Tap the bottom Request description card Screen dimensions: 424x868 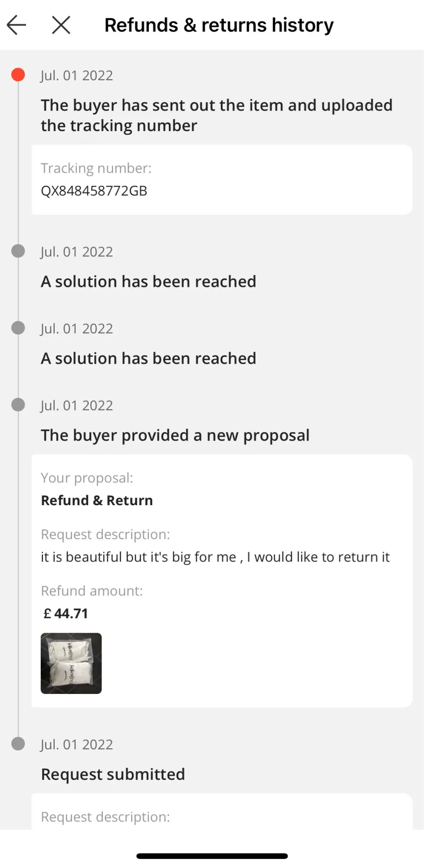[x=221, y=814]
